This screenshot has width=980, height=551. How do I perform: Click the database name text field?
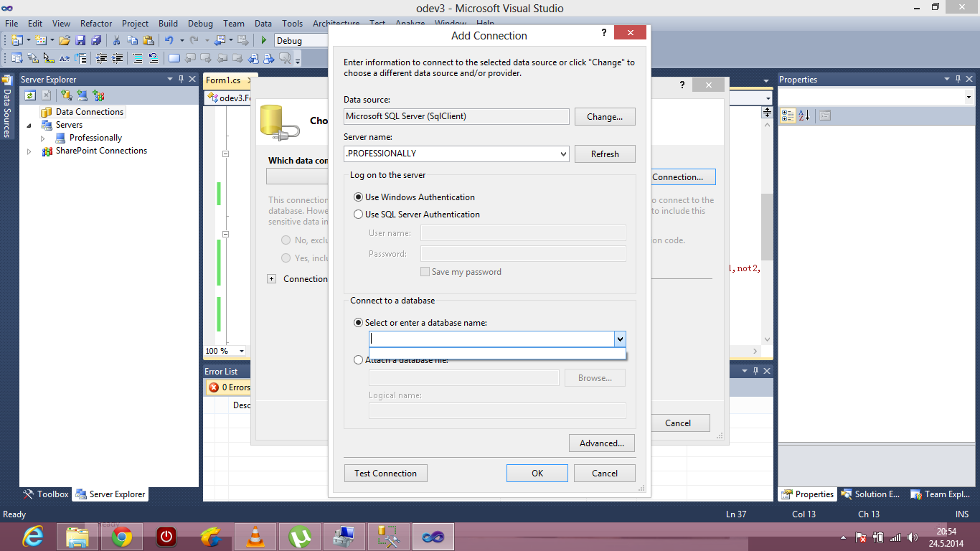491,339
